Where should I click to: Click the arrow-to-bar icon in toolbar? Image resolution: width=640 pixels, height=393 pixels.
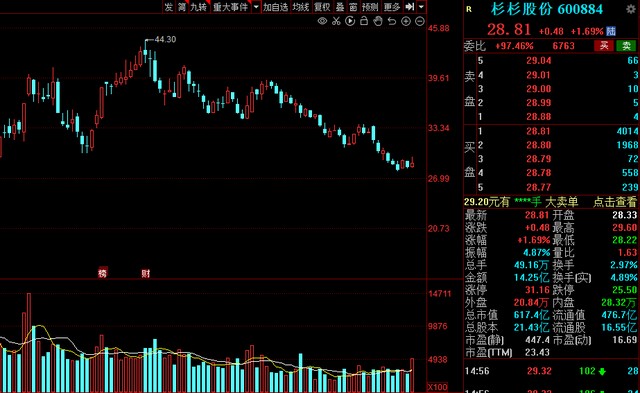coord(409,7)
